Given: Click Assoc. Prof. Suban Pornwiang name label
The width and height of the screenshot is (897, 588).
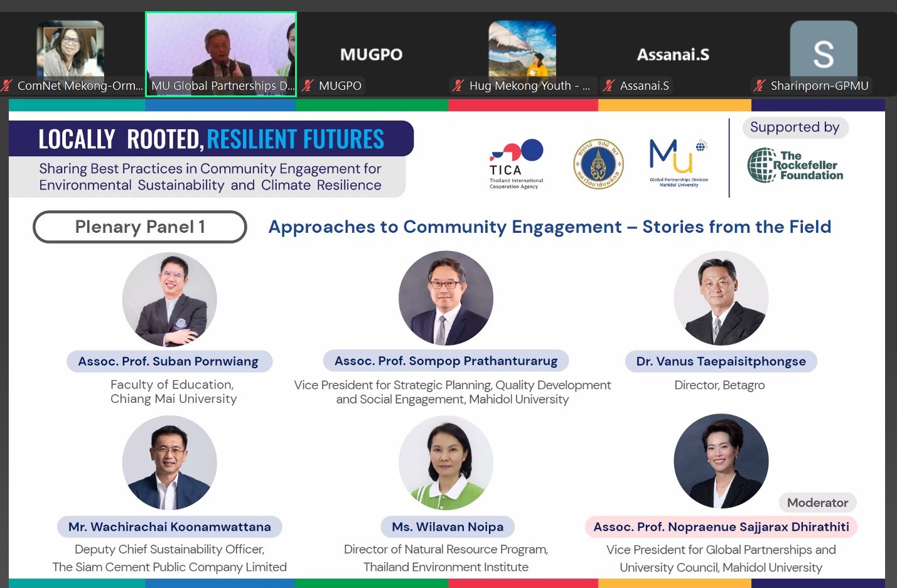Looking at the screenshot, I should coord(168,361).
